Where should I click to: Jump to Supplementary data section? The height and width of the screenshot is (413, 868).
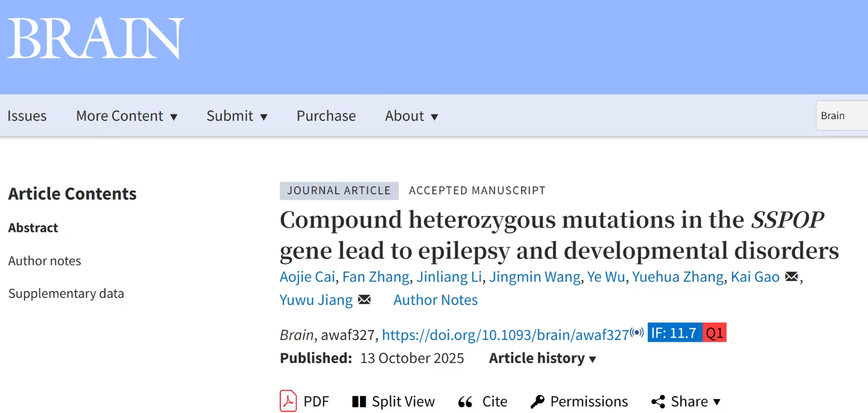tap(66, 293)
